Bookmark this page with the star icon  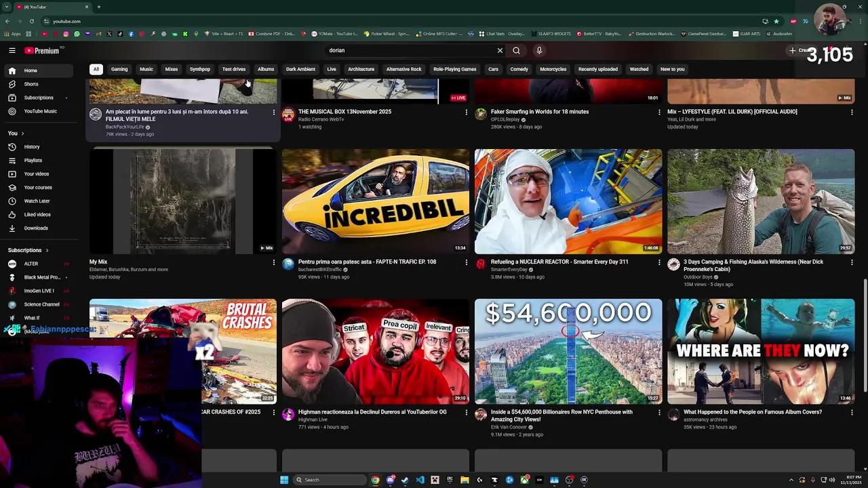776,21
